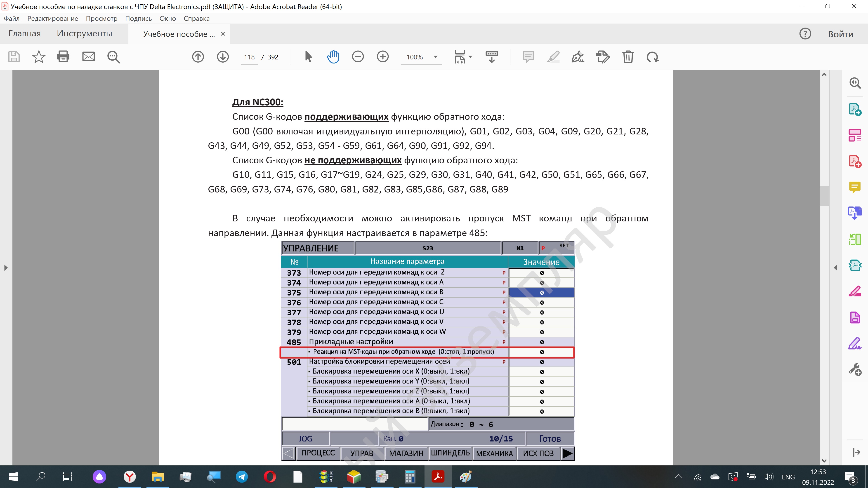
Task: Rotate the page view with the rotate icon
Action: tap(653, 56)
